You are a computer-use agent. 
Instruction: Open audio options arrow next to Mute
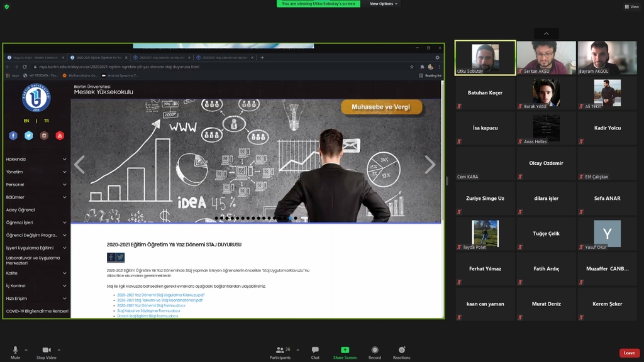(26, 349)
